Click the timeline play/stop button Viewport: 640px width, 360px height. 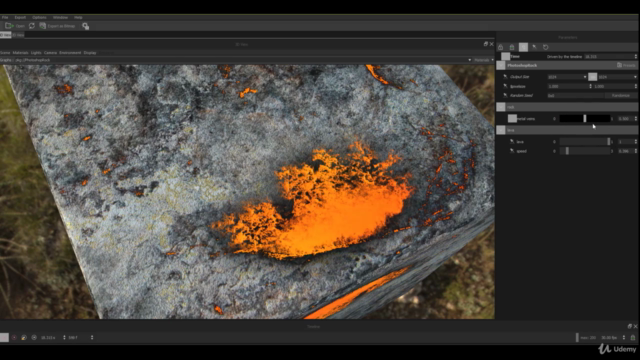click(4, 338)
